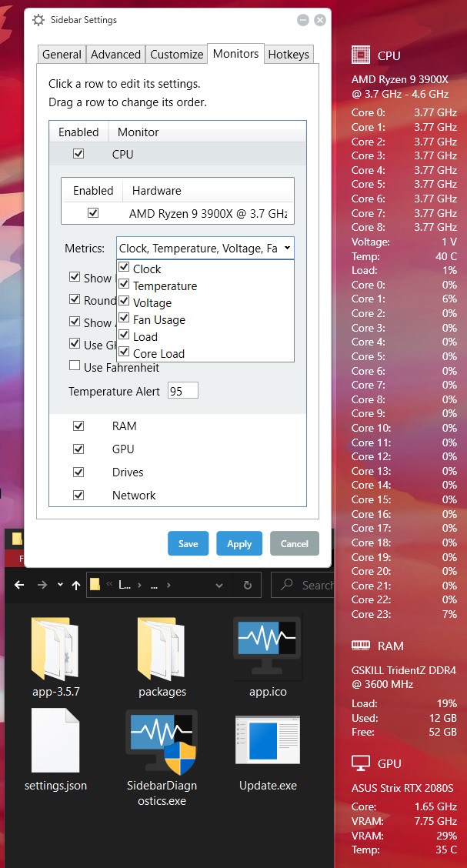The width and height of the screenshot is (467, 868).
Task: Click the Enabled column header in monitors list
Action: tap(78, 132)
